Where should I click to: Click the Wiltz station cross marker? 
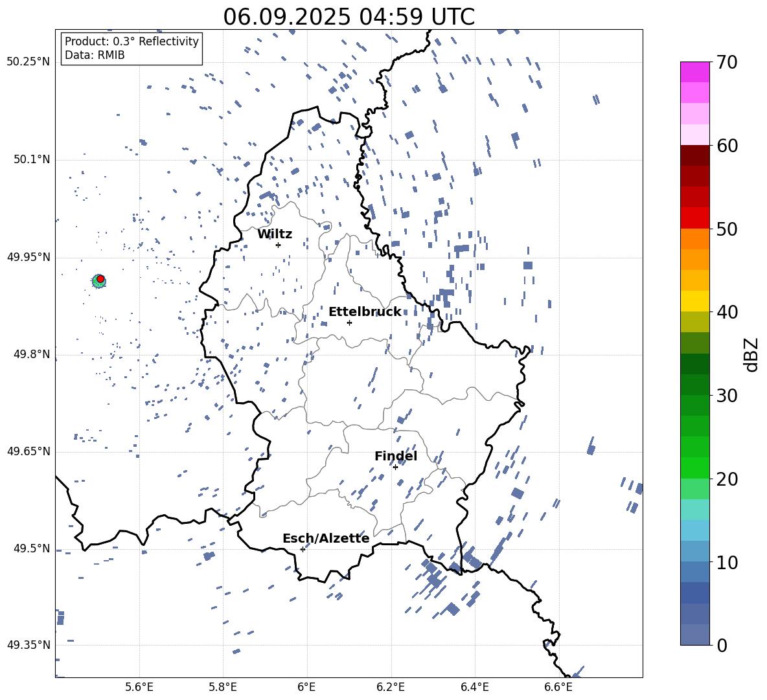coord(278,245)
